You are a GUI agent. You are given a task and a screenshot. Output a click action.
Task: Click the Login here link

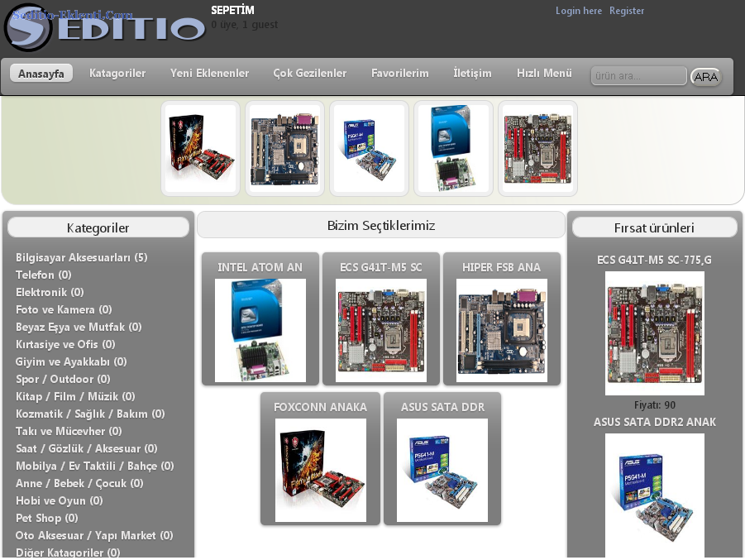(579, 11)
